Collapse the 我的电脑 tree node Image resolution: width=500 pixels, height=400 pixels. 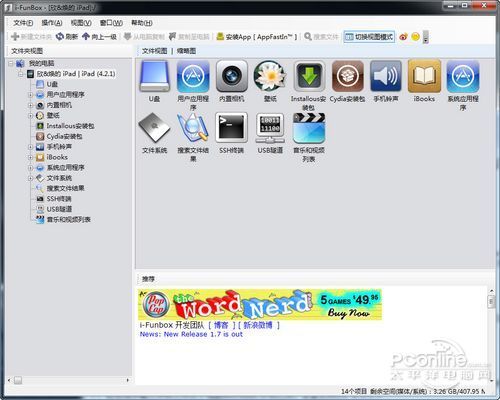[11, 63]
